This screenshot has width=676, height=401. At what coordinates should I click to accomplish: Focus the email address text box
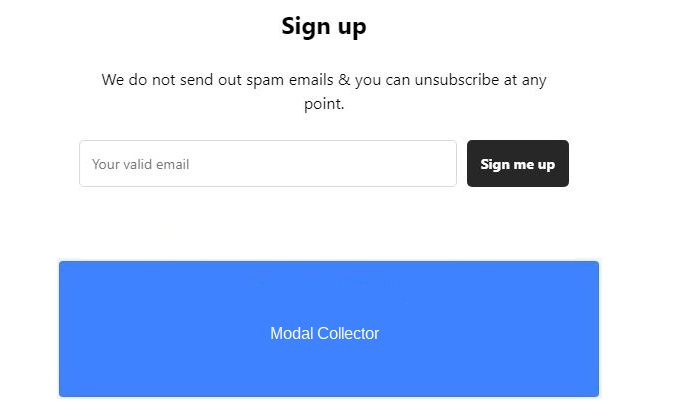click(267, 164)
